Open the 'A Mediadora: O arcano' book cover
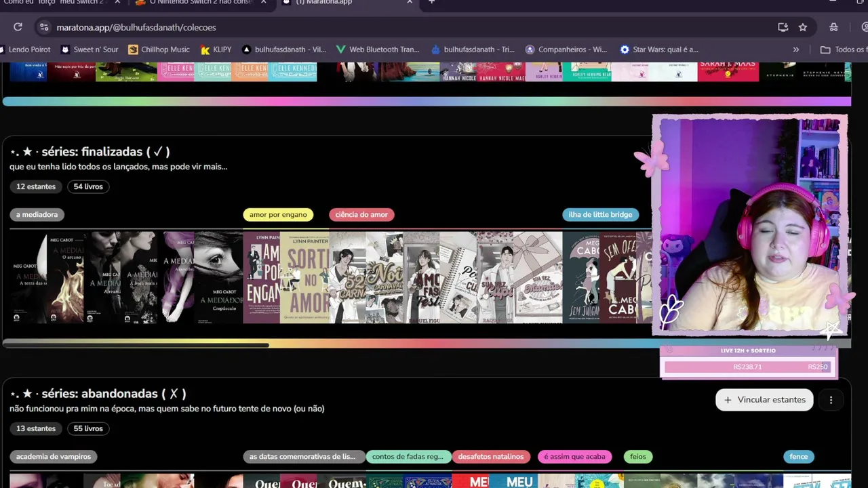This screenshot has width=868, height=488. coord(66,277)
